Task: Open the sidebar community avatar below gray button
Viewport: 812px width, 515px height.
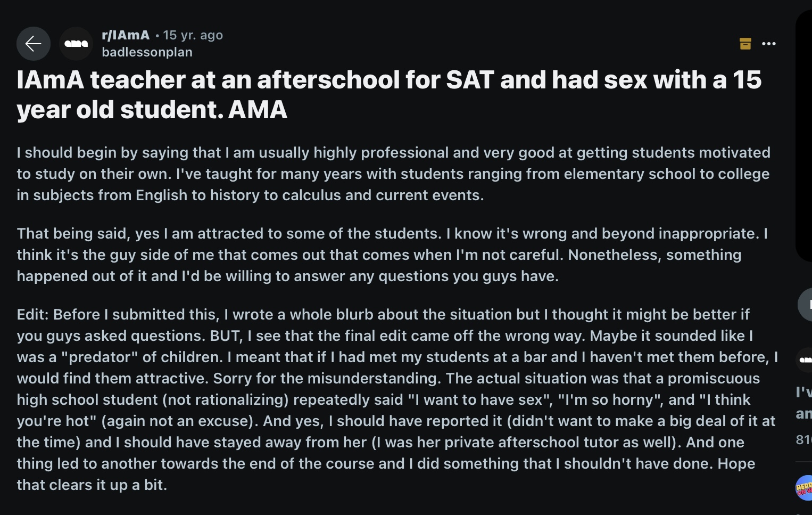Action: pos(805,360)
